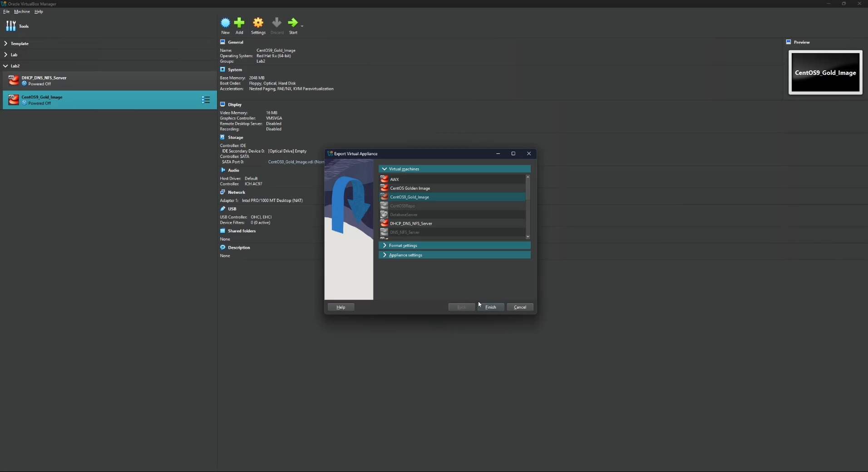The height and width of the screenshot is (472, 868).
Task: Open the Start button dropdown arrow
Action: (x=302, y=26)
